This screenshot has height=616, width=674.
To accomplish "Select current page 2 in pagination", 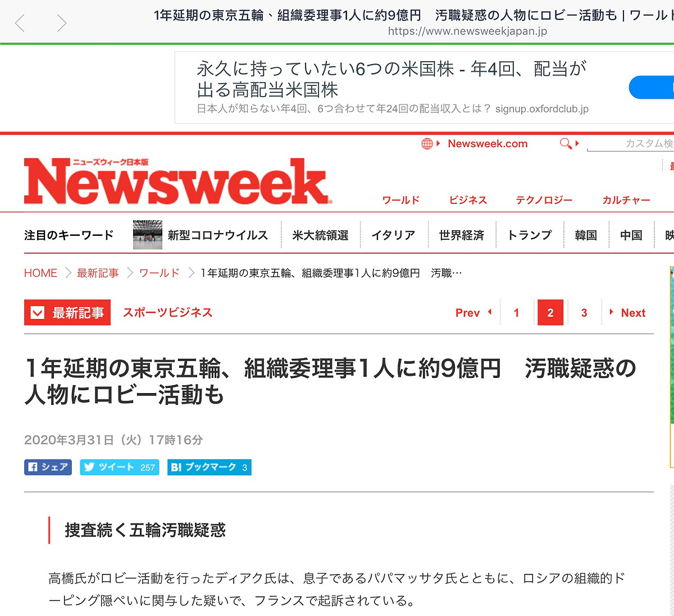I will point(550,313).
